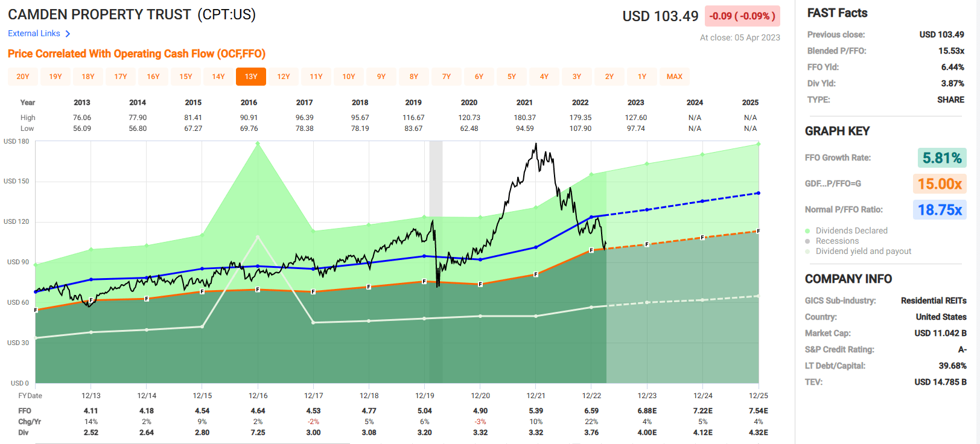980x444 pixels.
Task: Toggle Dividends Declared legend dot
Action: pyautogui.click(x=807, y=231)
